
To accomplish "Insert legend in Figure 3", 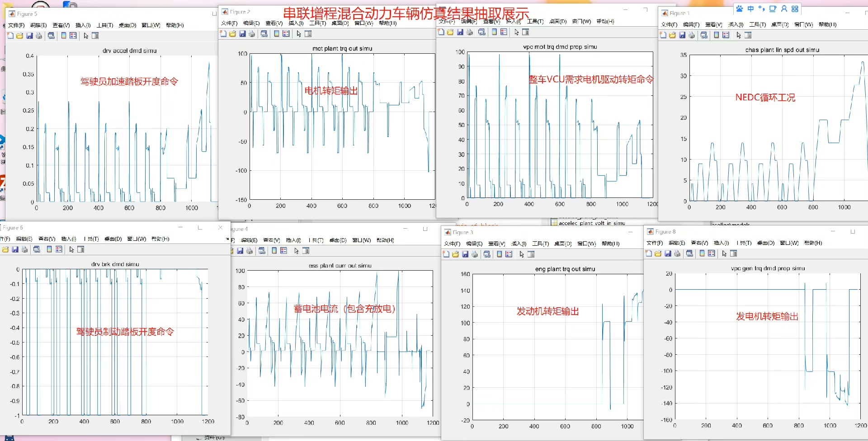I will (x=509, y=254).
